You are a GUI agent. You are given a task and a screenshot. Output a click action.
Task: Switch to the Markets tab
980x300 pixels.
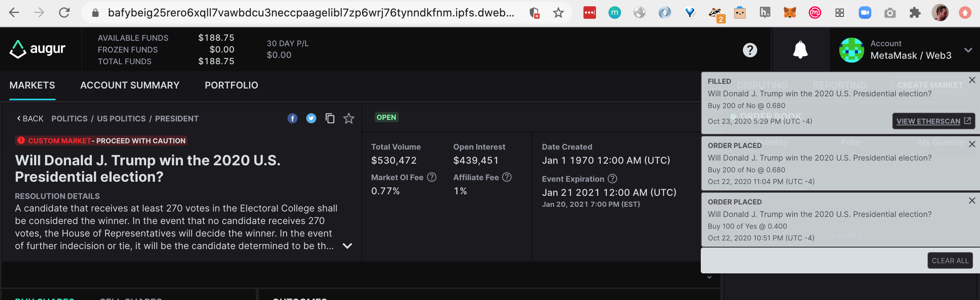click(x=32, y=85)
